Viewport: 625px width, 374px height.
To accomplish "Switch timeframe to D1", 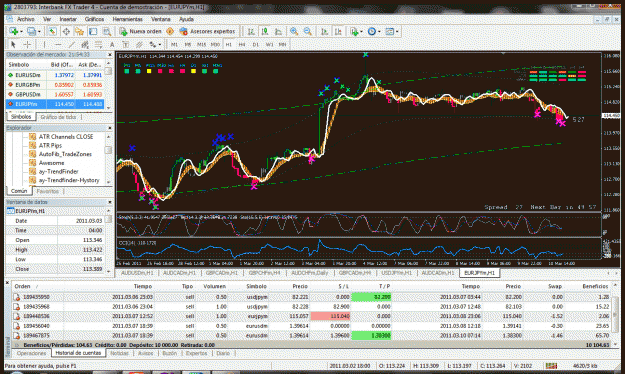I will point(256,44).
